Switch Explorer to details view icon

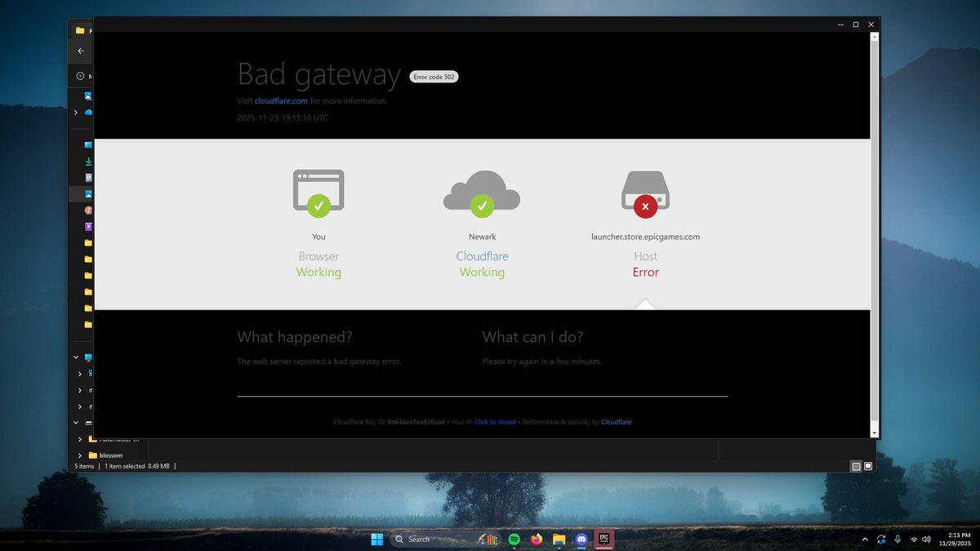point(856,466)
